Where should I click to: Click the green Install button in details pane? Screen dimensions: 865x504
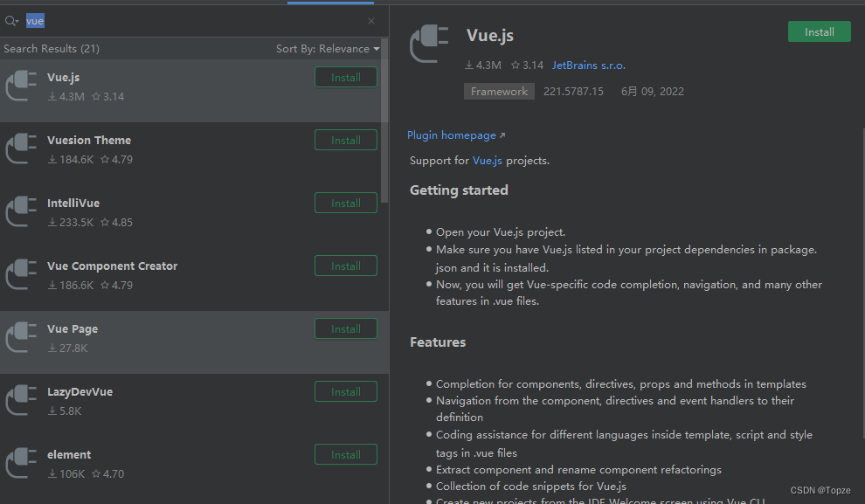pos(820,32)
